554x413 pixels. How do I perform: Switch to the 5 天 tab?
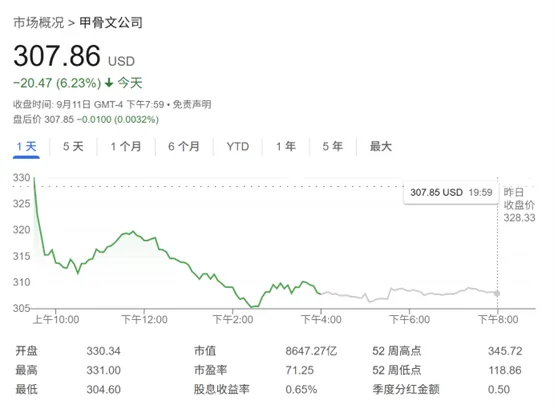[x=73, y=147]
